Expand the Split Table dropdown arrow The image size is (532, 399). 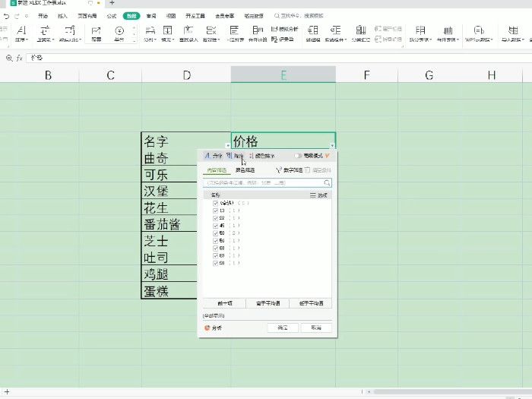[431, 40]
